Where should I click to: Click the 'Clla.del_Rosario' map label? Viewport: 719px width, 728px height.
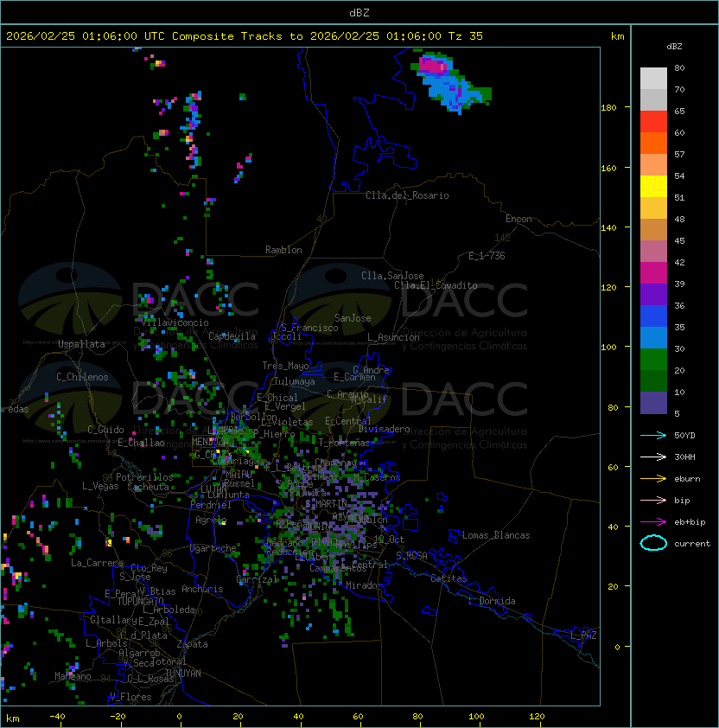407,195
